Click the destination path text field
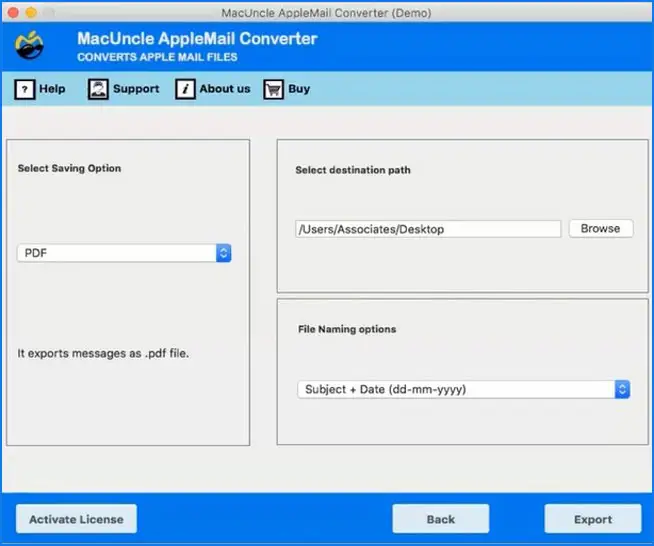The height and width of the screenshot is (546, 654). [428, 229]
